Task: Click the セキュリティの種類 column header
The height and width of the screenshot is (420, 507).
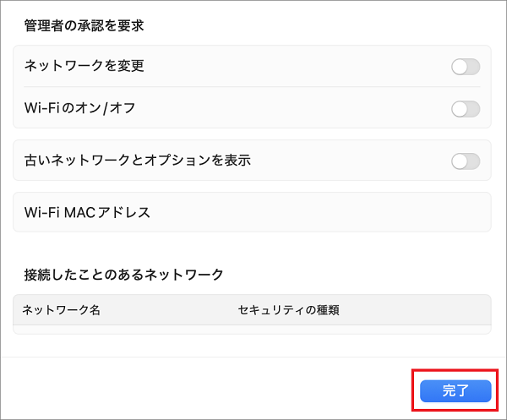Action: coord(289,310)
